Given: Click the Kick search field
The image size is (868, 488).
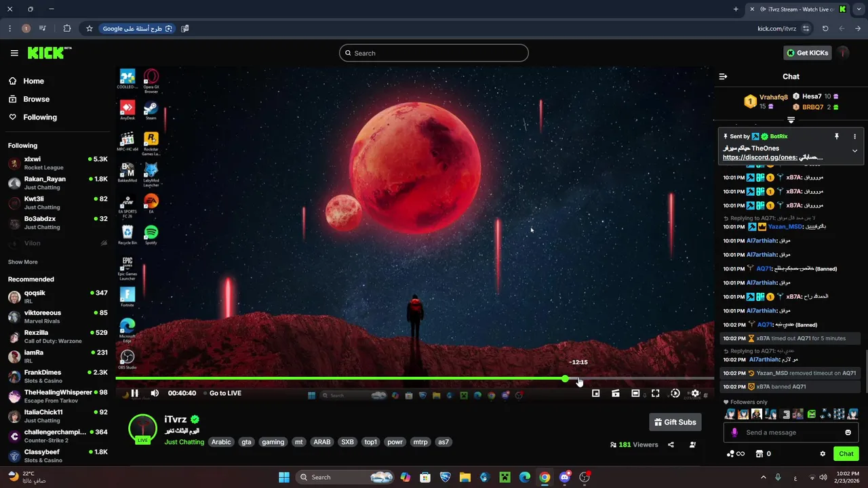Looking at the screenshot, I should [434, 53].
